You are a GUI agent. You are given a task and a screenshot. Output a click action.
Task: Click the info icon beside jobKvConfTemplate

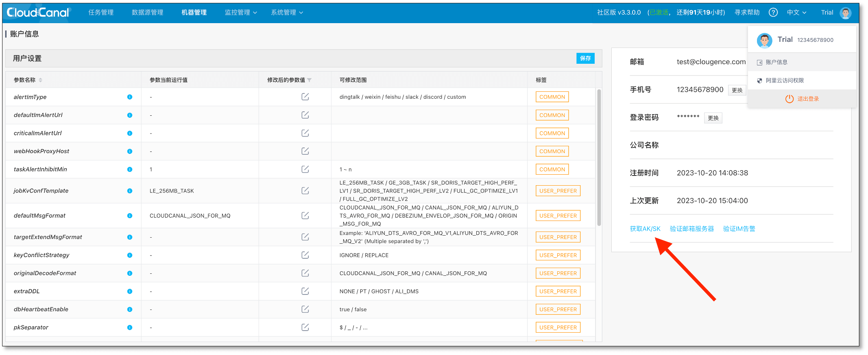click(x=130, y=191)
